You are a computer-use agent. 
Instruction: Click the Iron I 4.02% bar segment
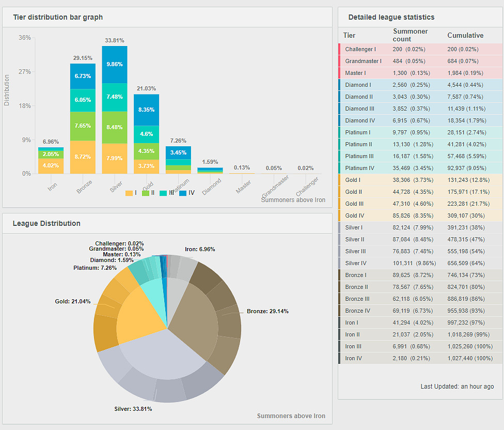(51, 166)
